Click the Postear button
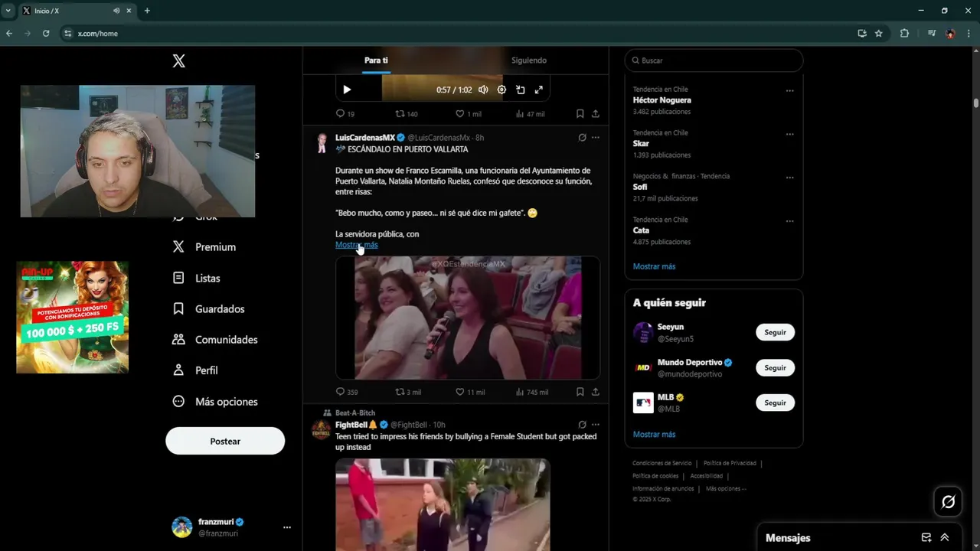 (225, 442)
